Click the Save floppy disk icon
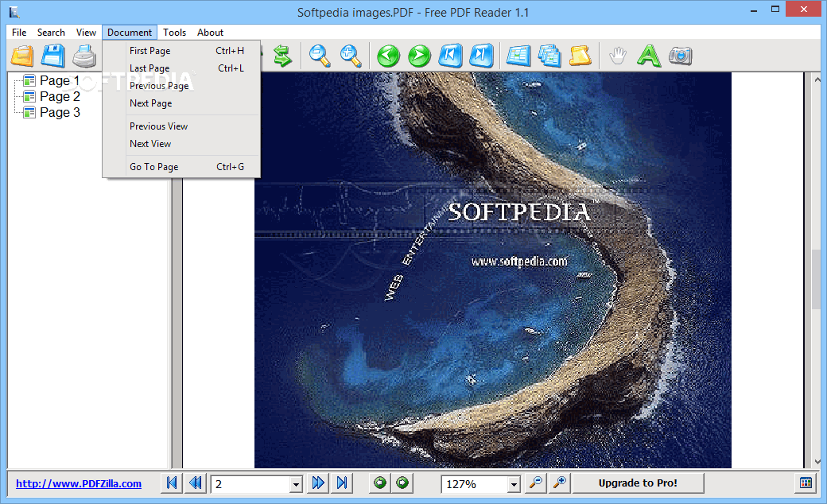 [x=53, y=56]
